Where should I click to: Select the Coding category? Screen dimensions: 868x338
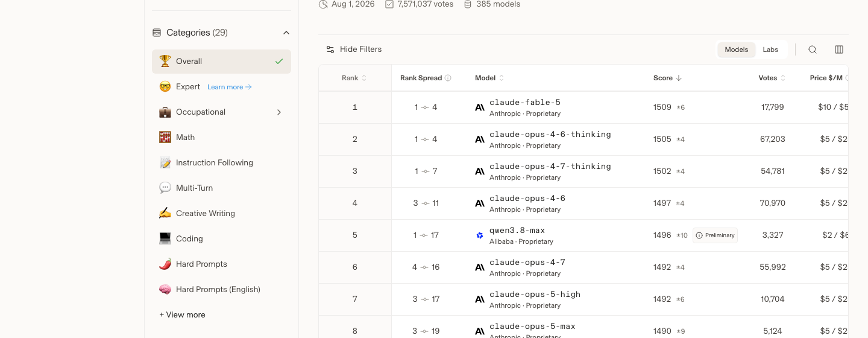[221, 239]
